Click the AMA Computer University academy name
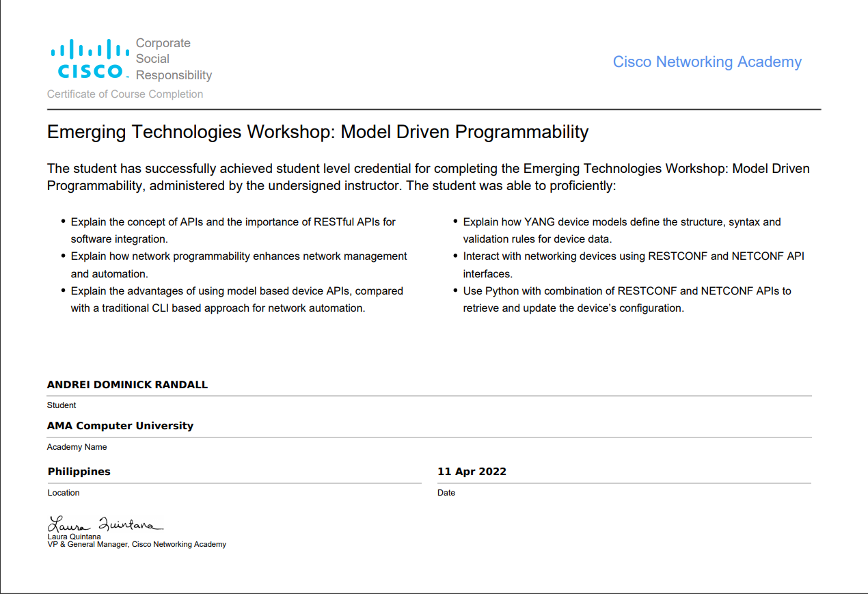Viewport: 868px width, 594px height. click(120, 426)
